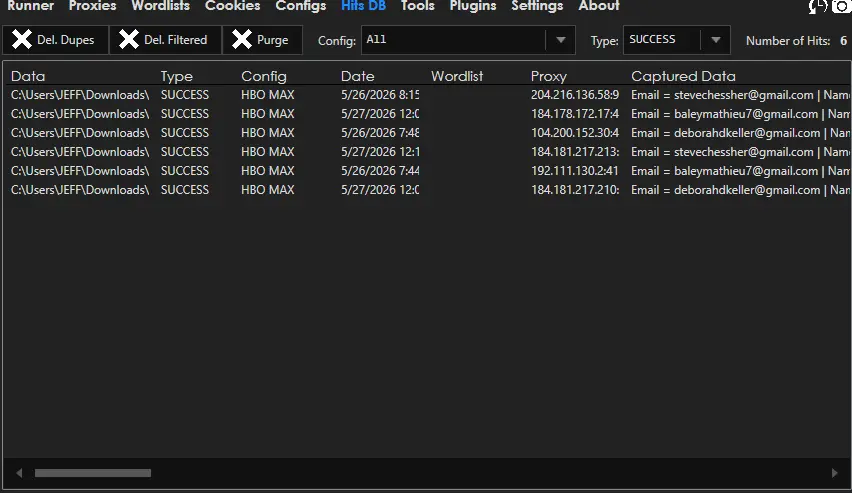Select proxy cell 184.181.217.213:

(x=575, y=152)
